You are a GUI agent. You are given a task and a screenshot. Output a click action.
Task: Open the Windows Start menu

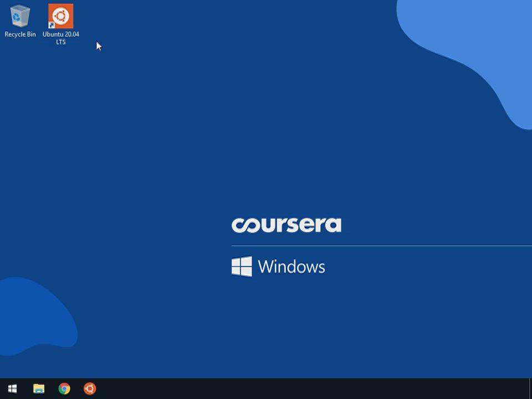pyautogui.click(x=13, y=388)
